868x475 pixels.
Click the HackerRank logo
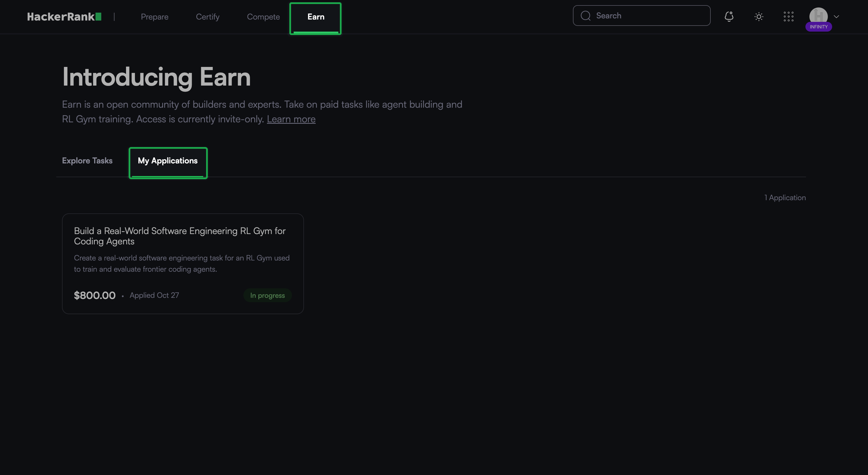pyautogui.click(x=64, y=17)
